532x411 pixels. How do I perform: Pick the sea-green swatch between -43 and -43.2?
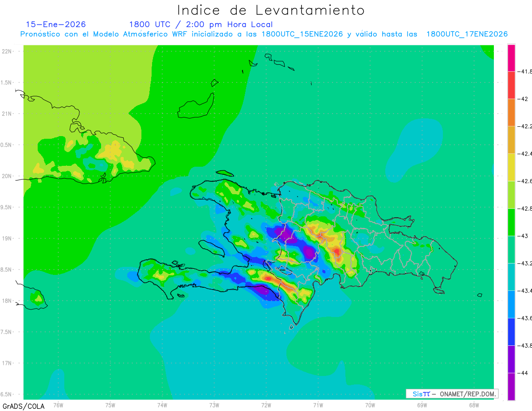511,250
